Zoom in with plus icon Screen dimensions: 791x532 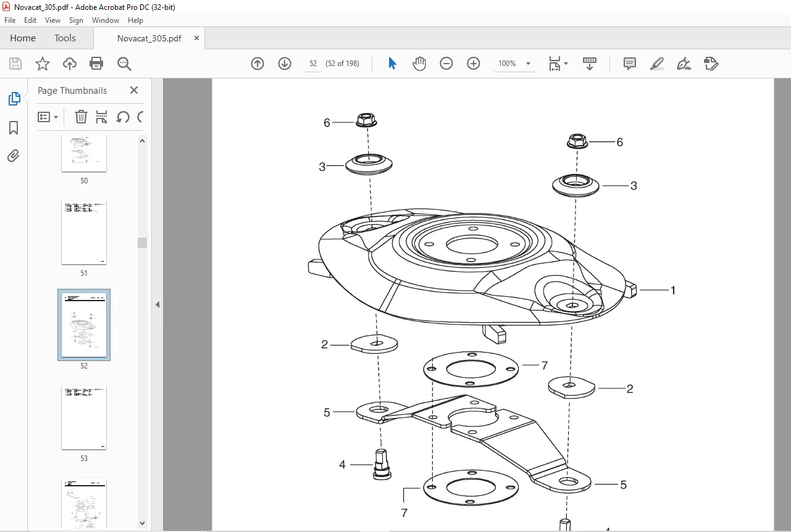(474, 64)
